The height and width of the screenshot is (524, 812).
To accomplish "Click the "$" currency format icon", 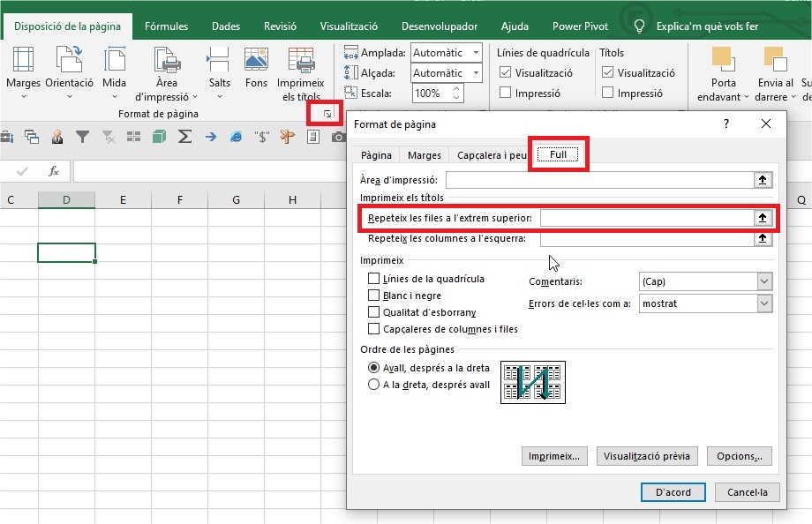I will point(262,137).
